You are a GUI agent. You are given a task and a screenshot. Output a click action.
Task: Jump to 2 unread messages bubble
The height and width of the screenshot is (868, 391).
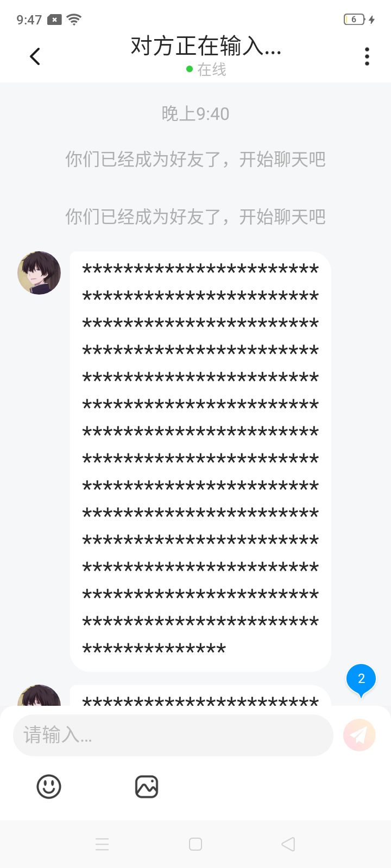click(x=361, y=680)
